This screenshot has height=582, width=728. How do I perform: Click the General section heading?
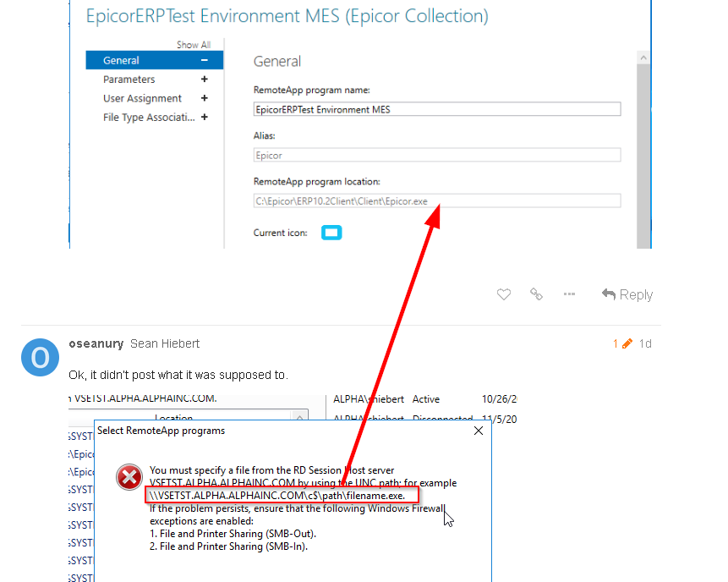pos(277,61)
